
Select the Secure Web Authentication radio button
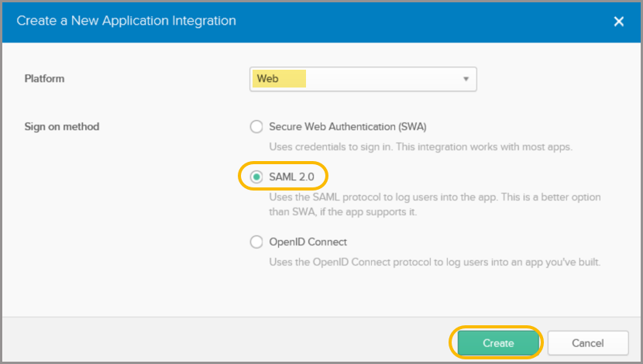(256, 126)
